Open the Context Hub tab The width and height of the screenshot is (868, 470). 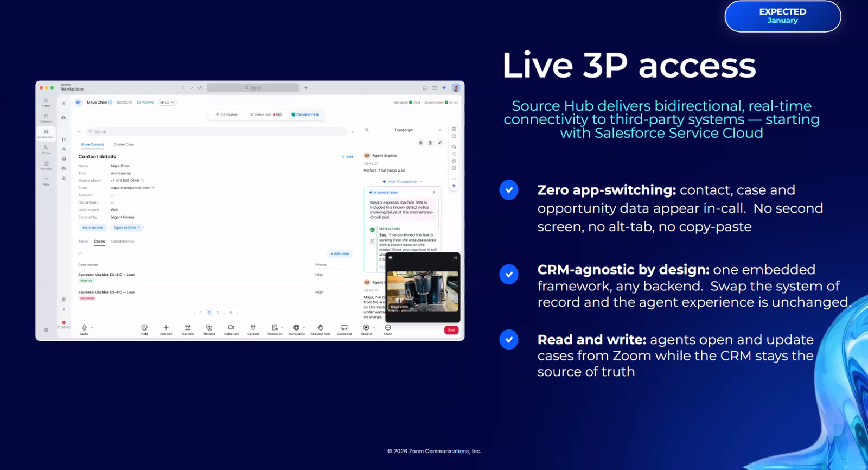pos(305,115)
